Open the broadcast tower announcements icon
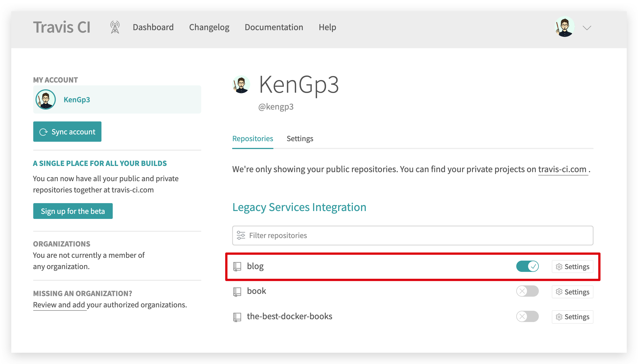 click(x=115, y=27)
